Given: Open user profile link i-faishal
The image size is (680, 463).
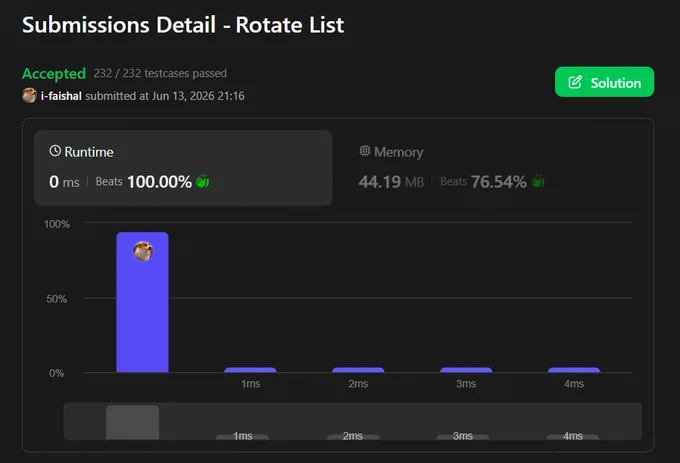Looking at the screenshot, I should pos(61,96).
